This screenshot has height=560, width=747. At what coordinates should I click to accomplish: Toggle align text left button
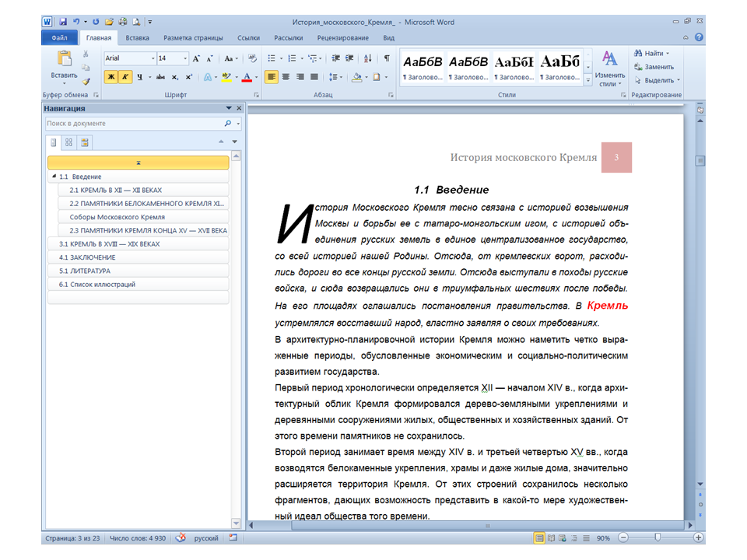272,77
